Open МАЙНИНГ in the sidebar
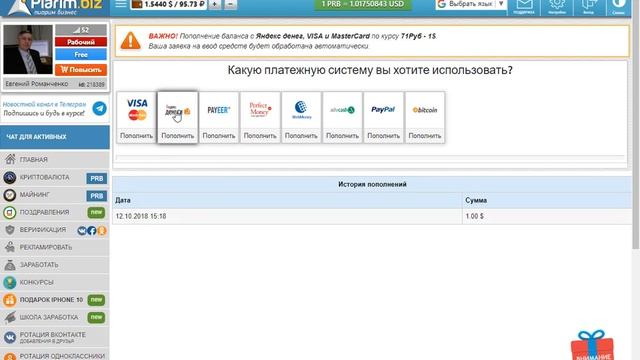The width and height of the screenshot is (640, 360). (x=55, y=195)
